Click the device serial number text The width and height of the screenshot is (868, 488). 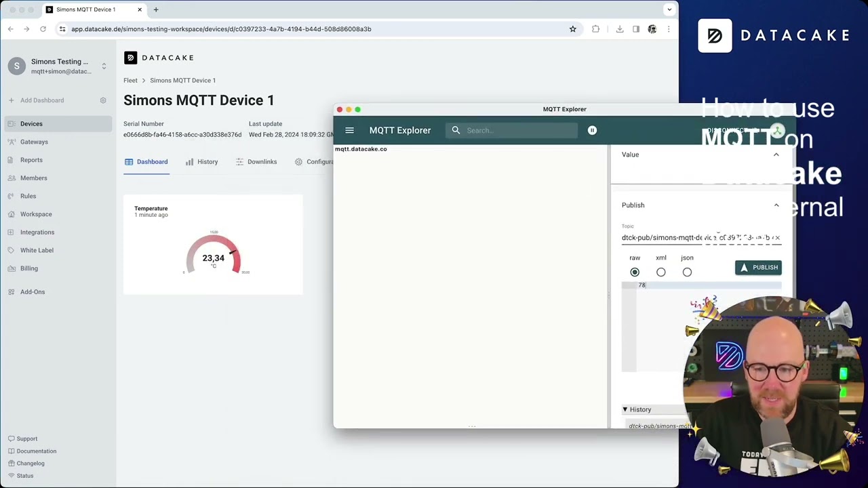(x=182, y=135)
